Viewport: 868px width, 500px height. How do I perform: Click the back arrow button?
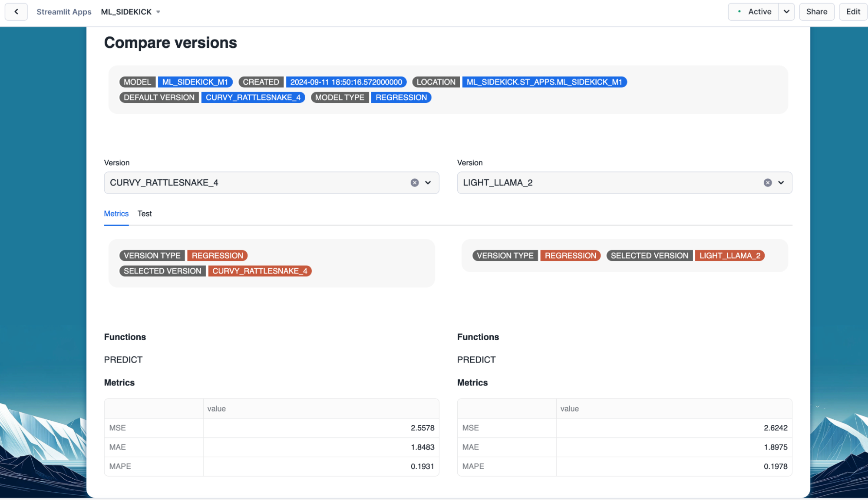16,12
